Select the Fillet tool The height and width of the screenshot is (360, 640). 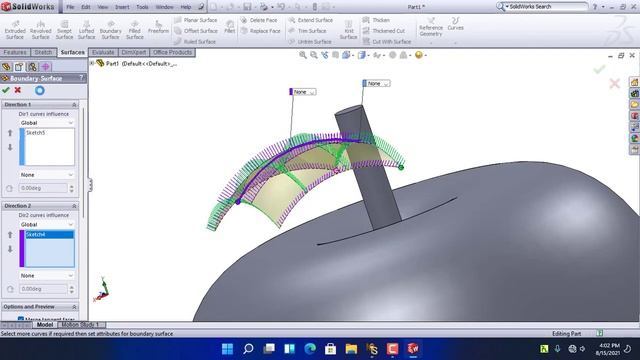click(x=230, y=27)
